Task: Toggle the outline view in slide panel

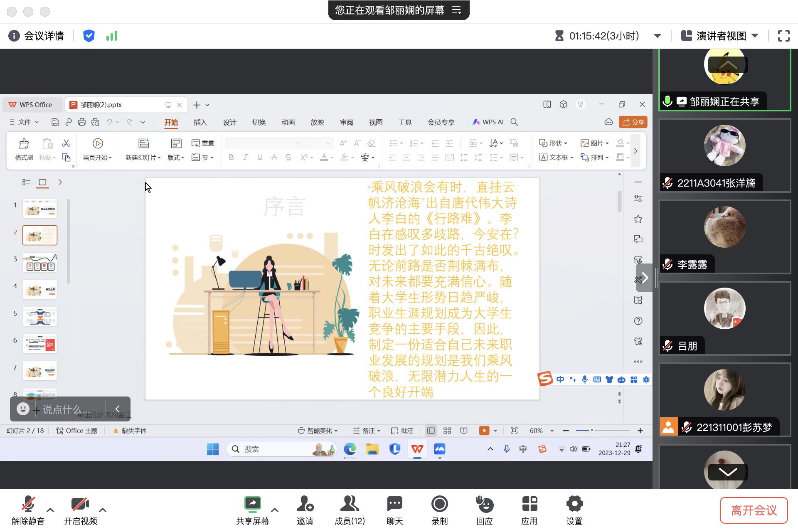Action: tap(26, 182)
